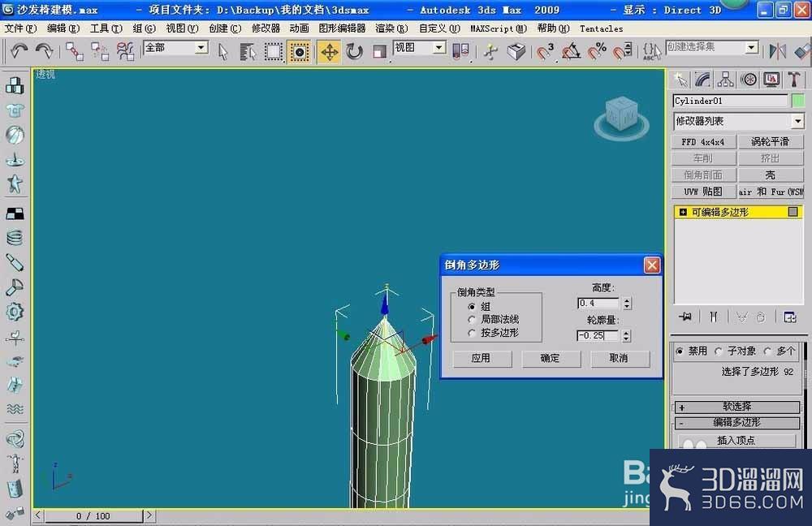
Task: Collapse the 编辑多边形 rollout
Action: point(737,422)
